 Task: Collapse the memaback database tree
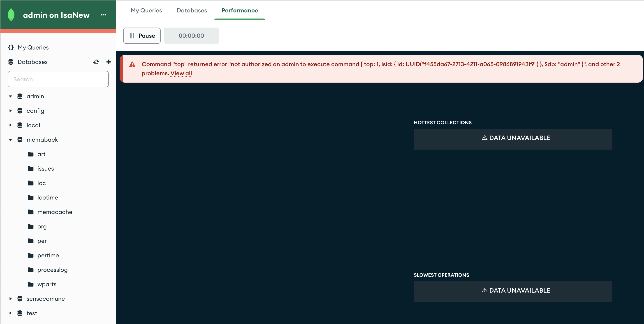[11, 140]
